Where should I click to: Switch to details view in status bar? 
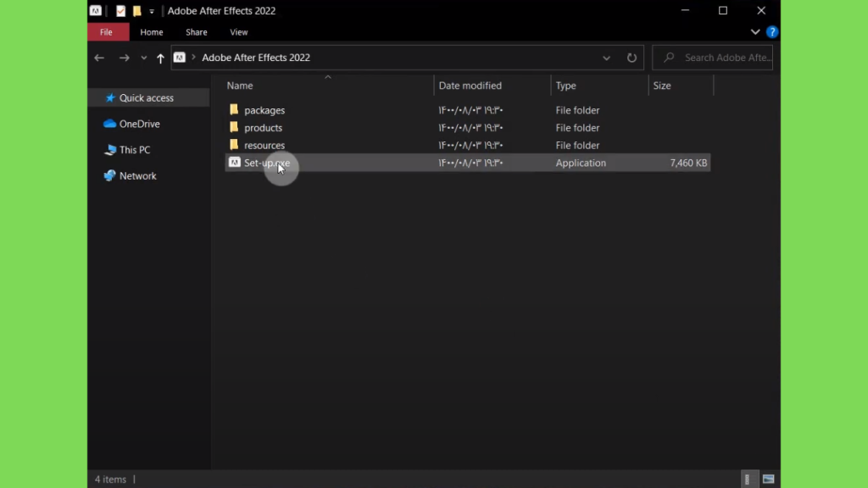point(748,480)
